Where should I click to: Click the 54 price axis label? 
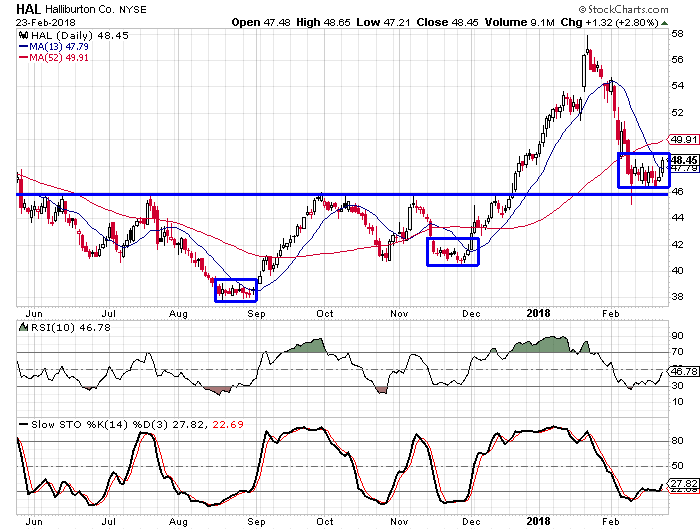pyautogui.click(x=678, y=86)
